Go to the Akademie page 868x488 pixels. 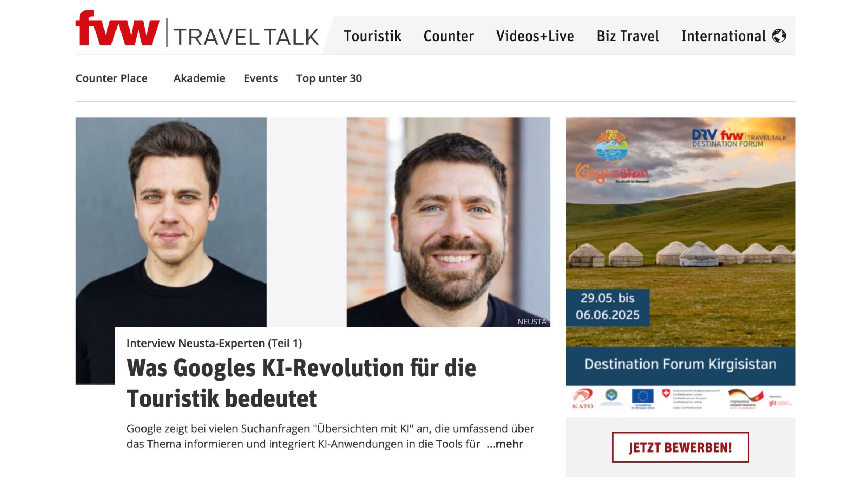point(199,78)
